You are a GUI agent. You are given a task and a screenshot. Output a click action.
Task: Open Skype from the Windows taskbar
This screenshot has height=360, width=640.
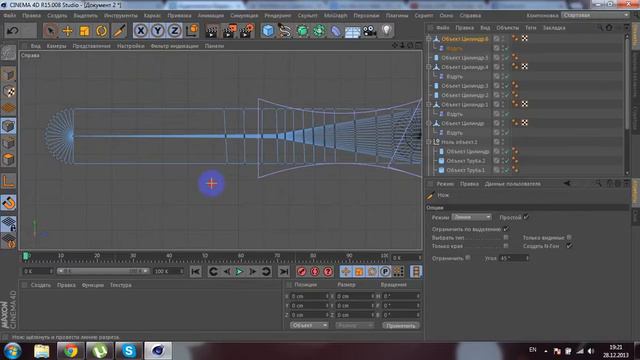point(129,351)
